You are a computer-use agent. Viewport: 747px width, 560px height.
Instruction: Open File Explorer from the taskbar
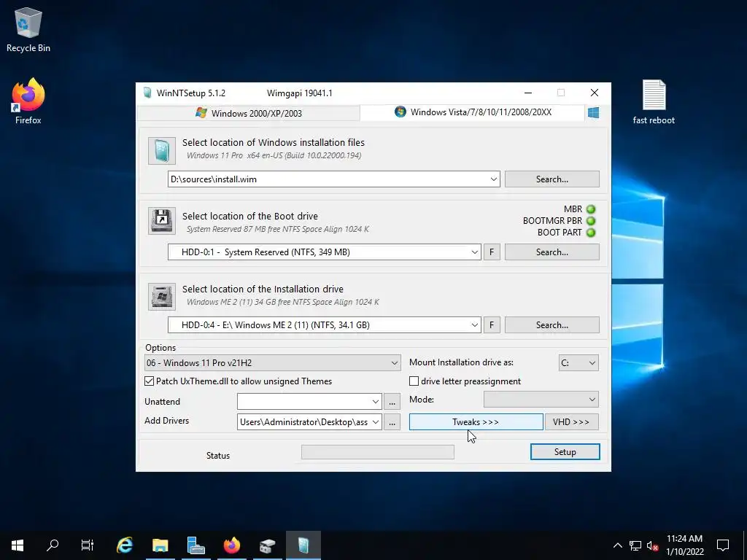[160, 545]
